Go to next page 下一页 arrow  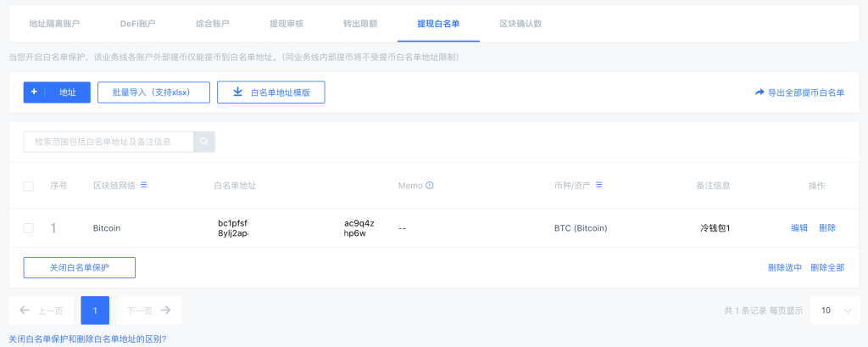[x=166, y=311]
